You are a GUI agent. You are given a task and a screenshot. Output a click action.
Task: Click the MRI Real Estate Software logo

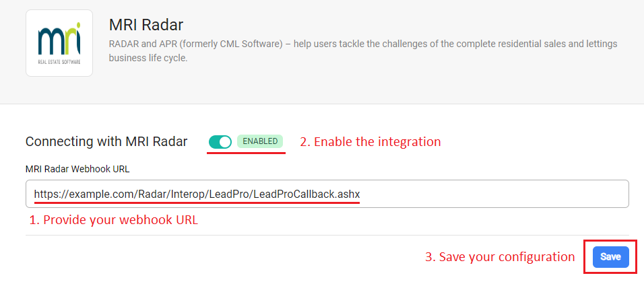[59, 43]
